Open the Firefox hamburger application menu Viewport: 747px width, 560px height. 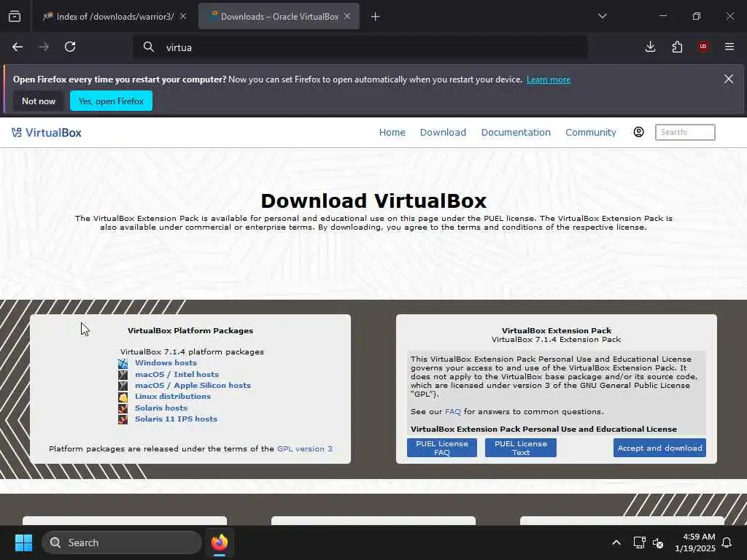point(729,47)
